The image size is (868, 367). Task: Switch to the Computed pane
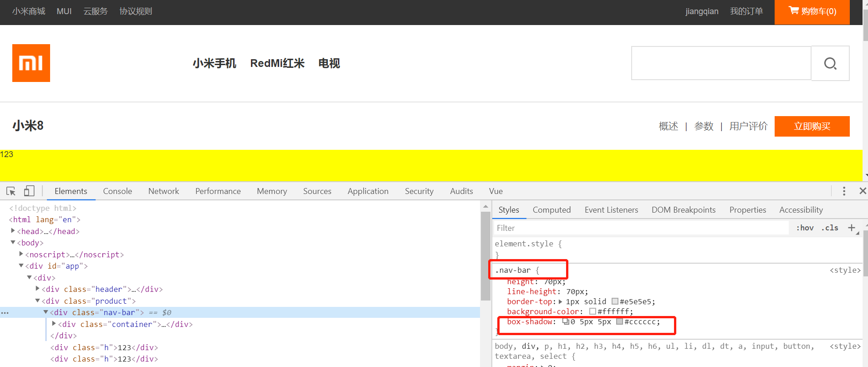pyautogui.click(x=551, y=210)
